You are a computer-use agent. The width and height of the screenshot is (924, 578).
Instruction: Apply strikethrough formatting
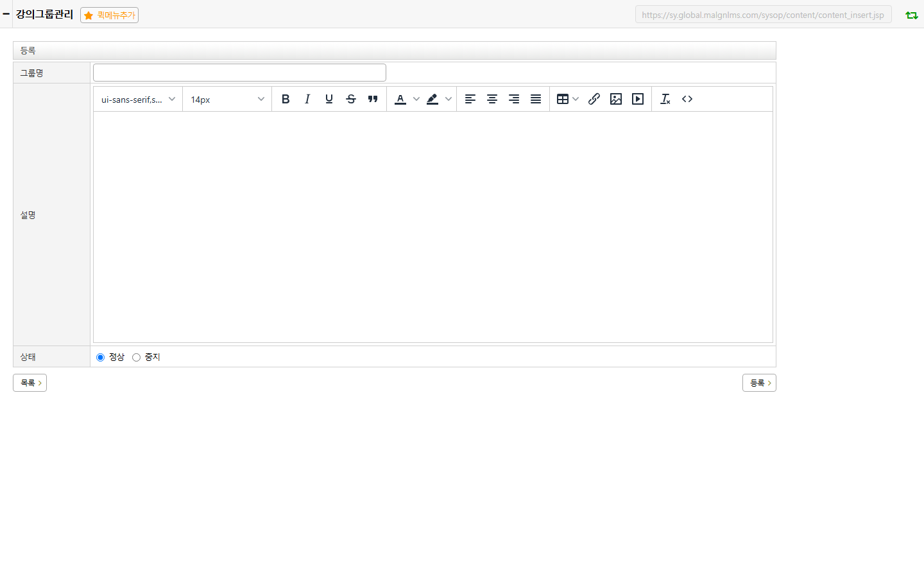(351, 99)
